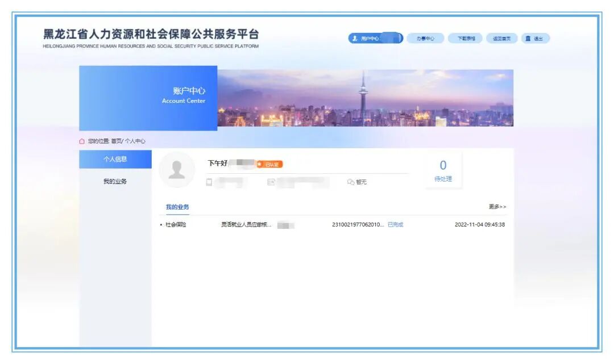Click the city skyline banner image
This screenshot has width=614, height=364.
[x=366, y=98]
